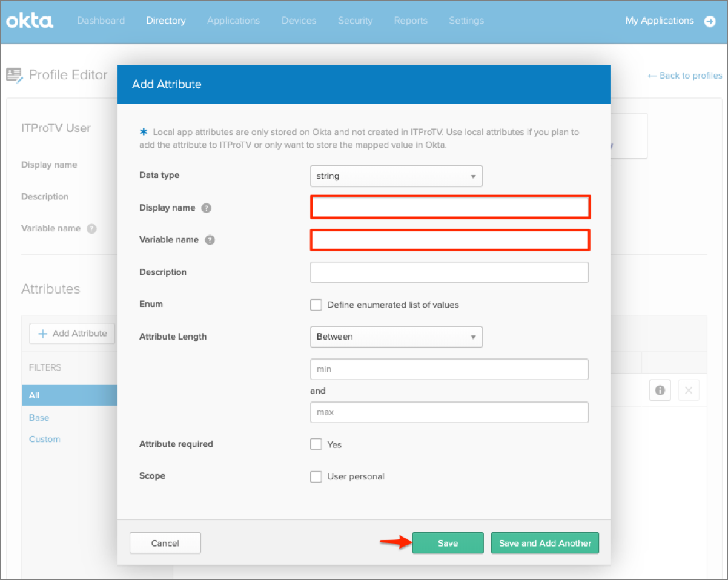
Task: Click the My Applications arrow icon
Action: point(710,21)
